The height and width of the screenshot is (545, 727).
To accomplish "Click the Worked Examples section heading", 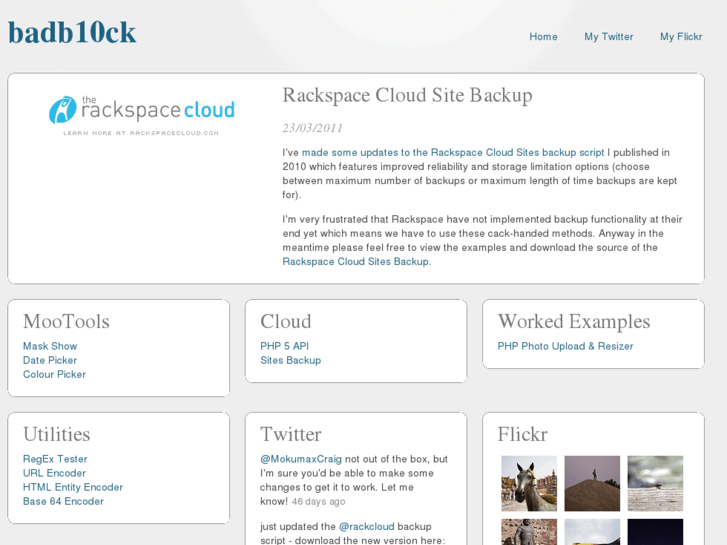I will coord(574,321).
